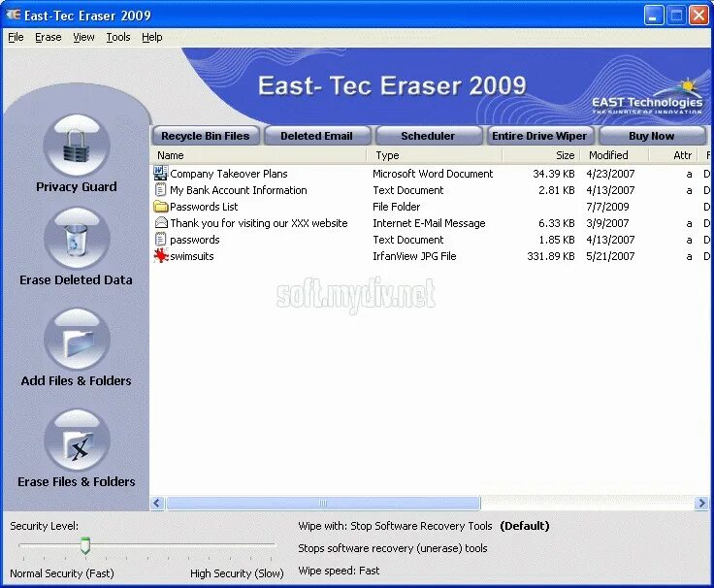Click the '34.39 KB' size cell
The image size is (714, 588).
pos(554,174)
